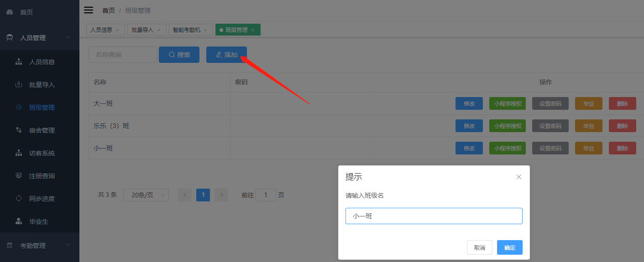Click 小程序授权 for 大一班
Image resolution: width=644 pixels, height=262 pixels.
[508, 103]
